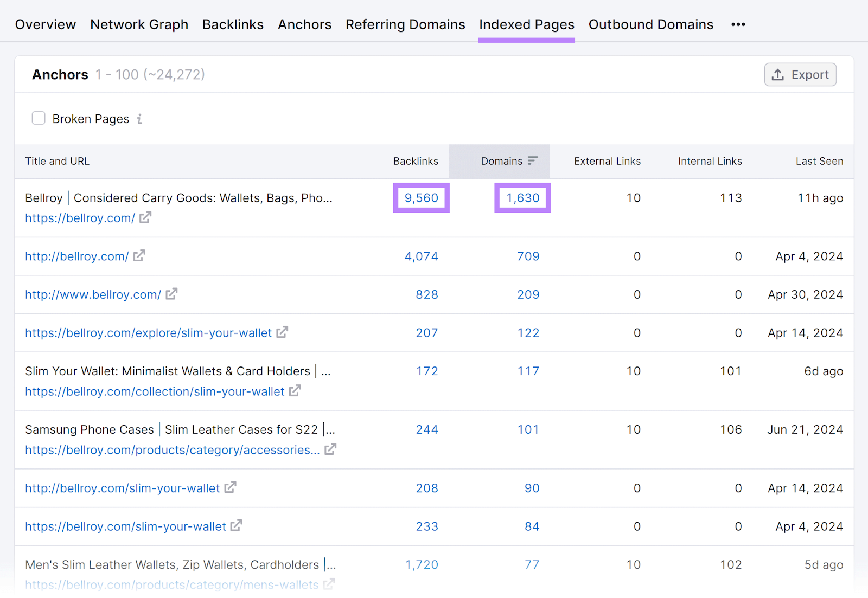Screen dimensions: 868x598
Task: Sort table by Backlinks column
Action: pyautogui.click(x=416, y=161)
